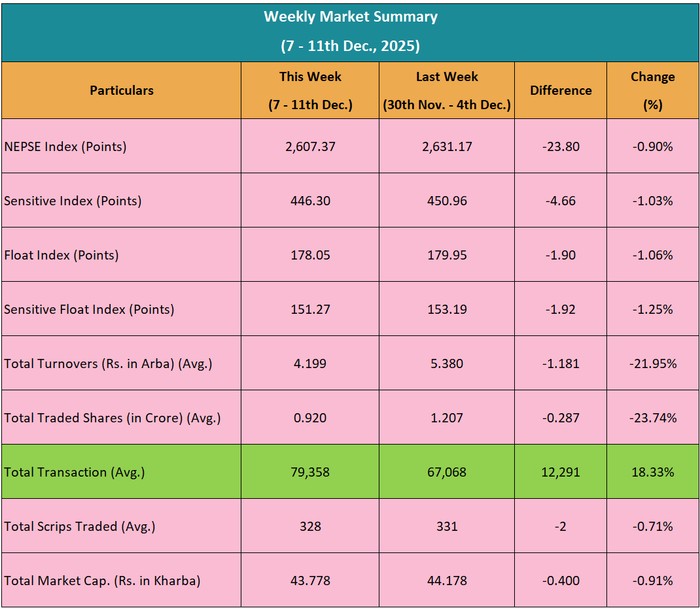Click the This Week column header

(310, 90)
